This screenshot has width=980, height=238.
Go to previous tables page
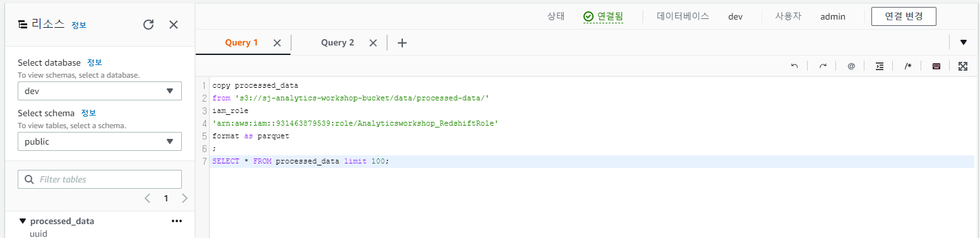[x=147, y=198]
